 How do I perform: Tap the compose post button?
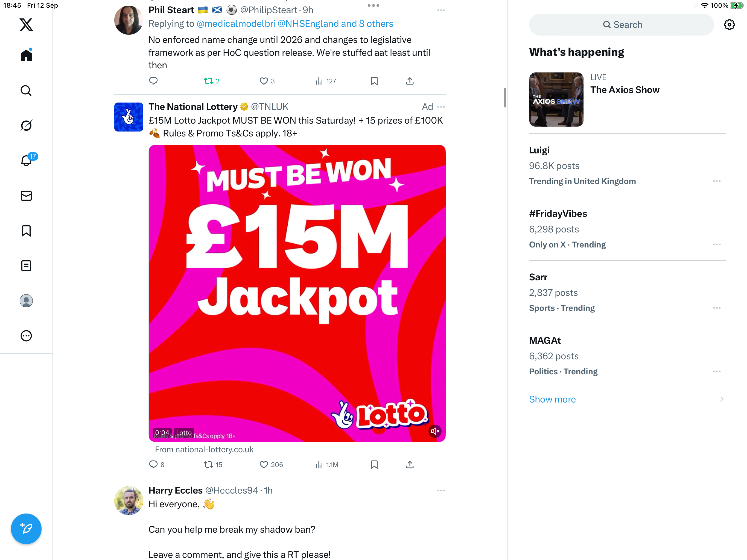point(26,529)
